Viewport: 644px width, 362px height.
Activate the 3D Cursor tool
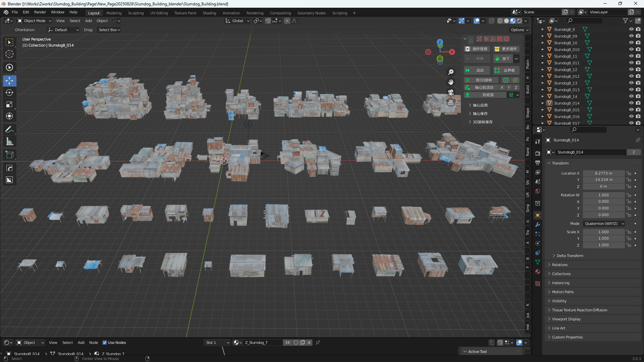9,54
